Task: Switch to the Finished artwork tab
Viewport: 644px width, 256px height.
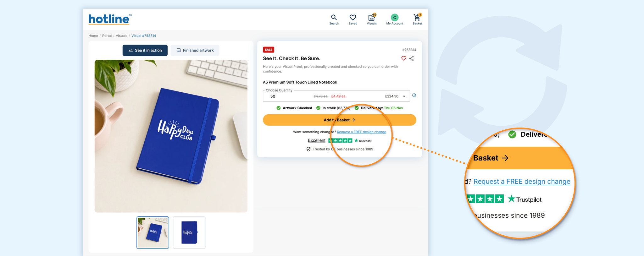Action: 195,50
